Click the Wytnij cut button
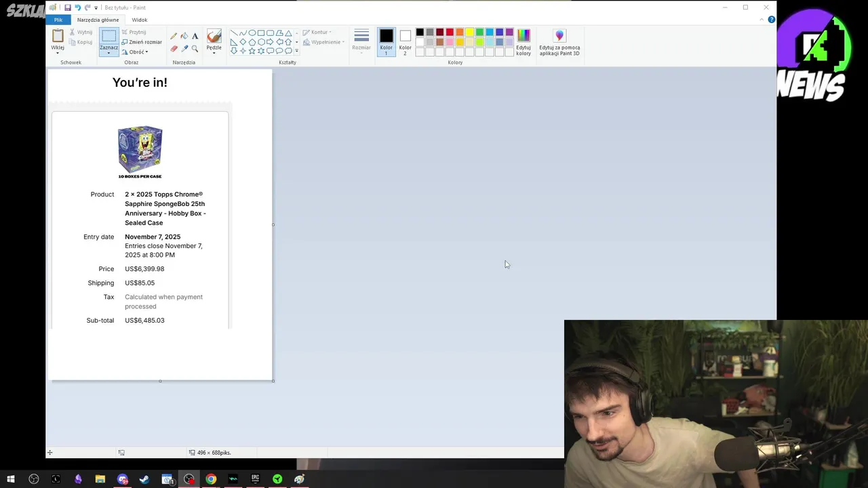 (x=81, y=32)
